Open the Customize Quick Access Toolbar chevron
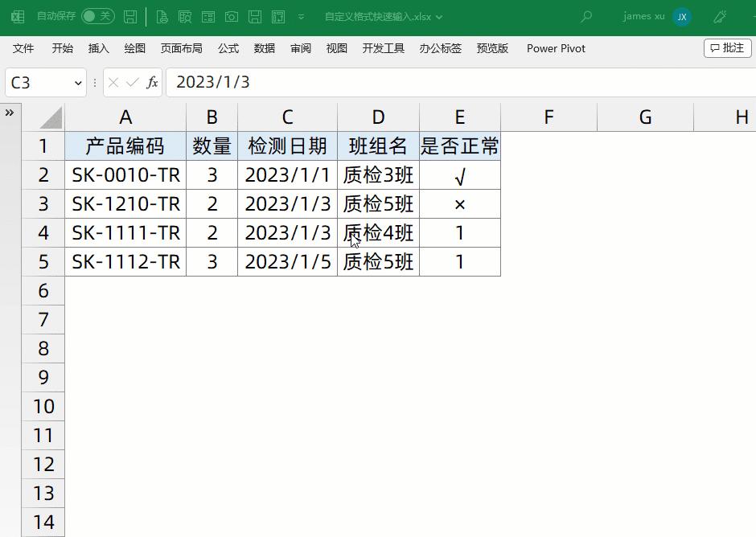Image resolution: width=756 pixels, height=537 pixels. 301,16
